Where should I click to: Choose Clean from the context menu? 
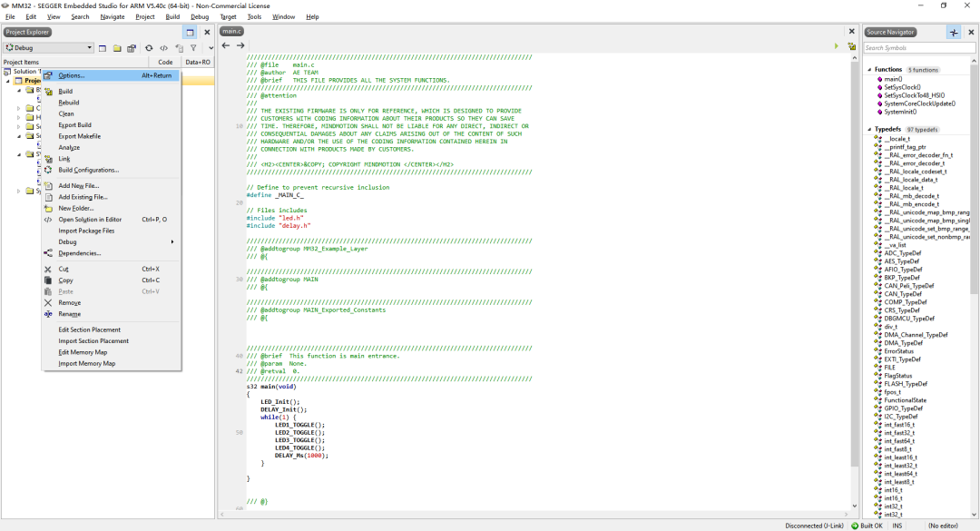tap(112, 113)
